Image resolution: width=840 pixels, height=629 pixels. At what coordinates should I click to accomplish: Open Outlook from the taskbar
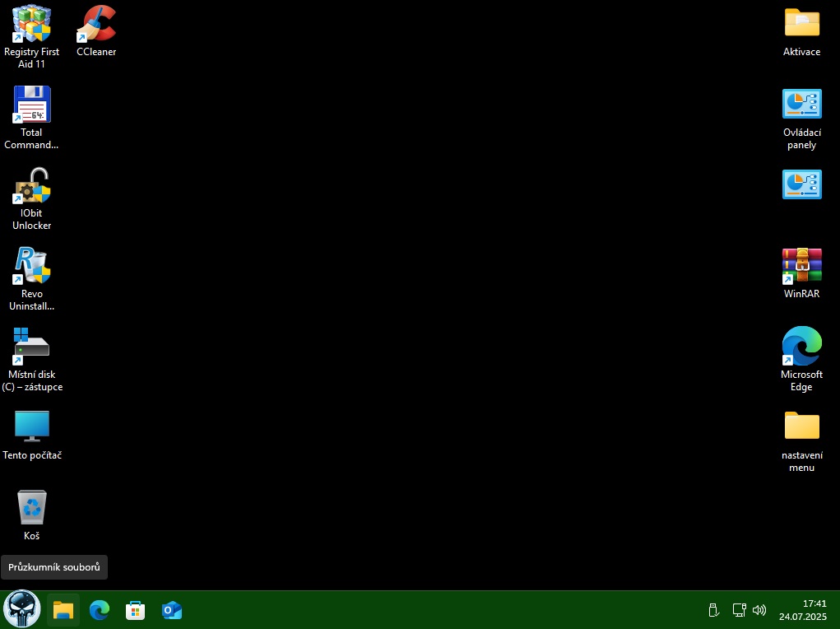click(x=172, y=610)
